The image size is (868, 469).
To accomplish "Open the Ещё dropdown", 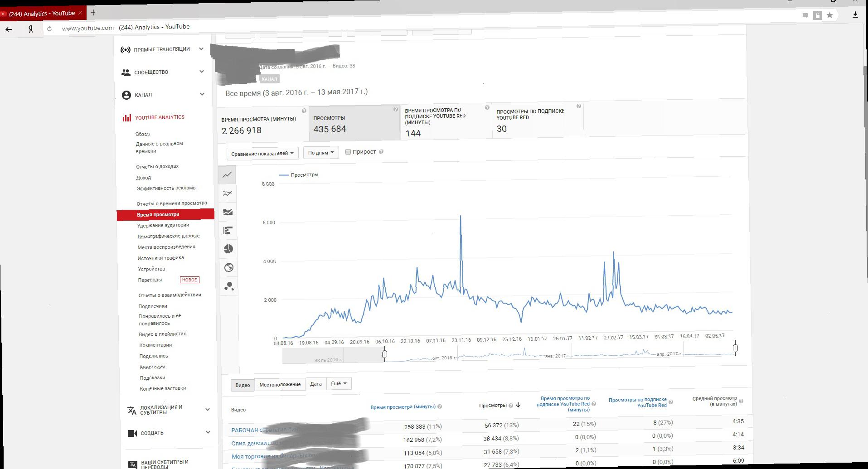I will pyautogui.click(x=339, y=383).
